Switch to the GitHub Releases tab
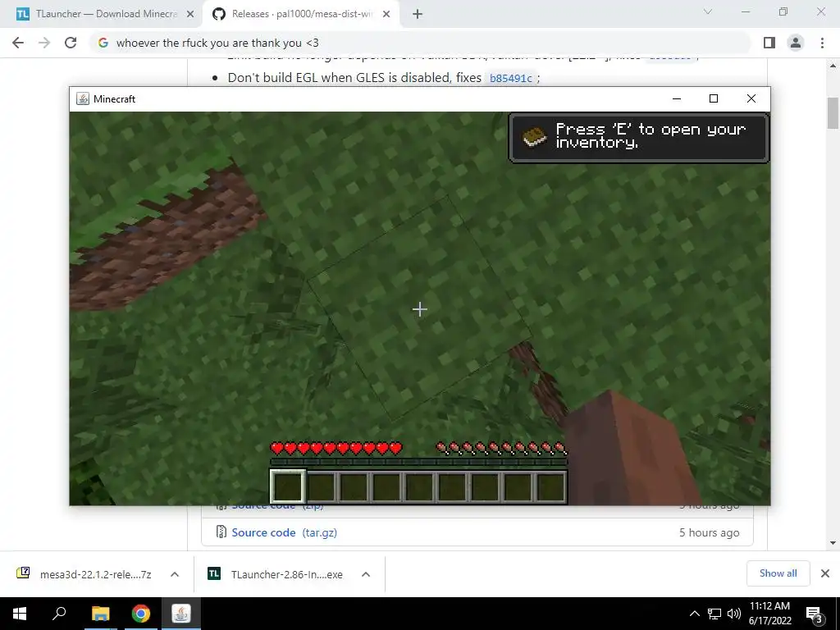The image size is (840, 630). 300,14
